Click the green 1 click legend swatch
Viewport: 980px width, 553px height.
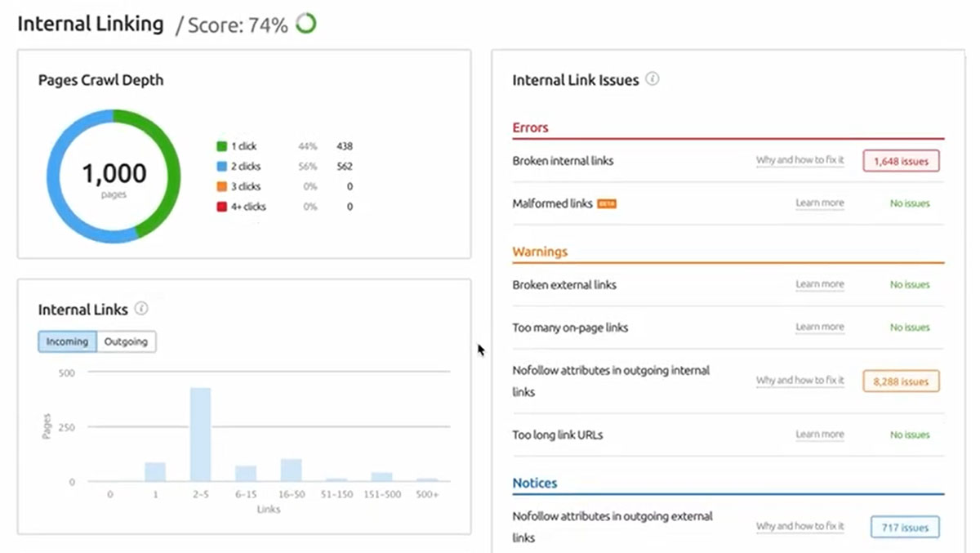coord(221,146)
